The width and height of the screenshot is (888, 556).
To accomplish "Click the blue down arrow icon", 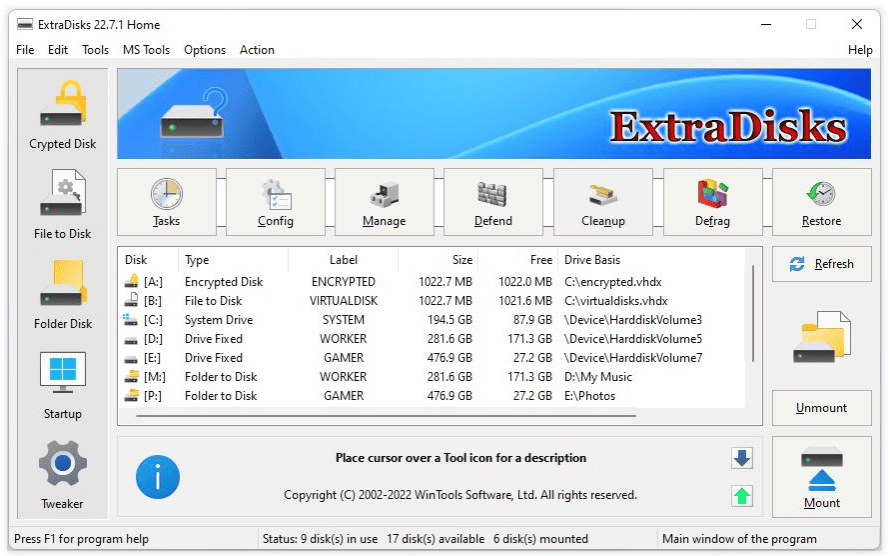I will pos(741,457).
